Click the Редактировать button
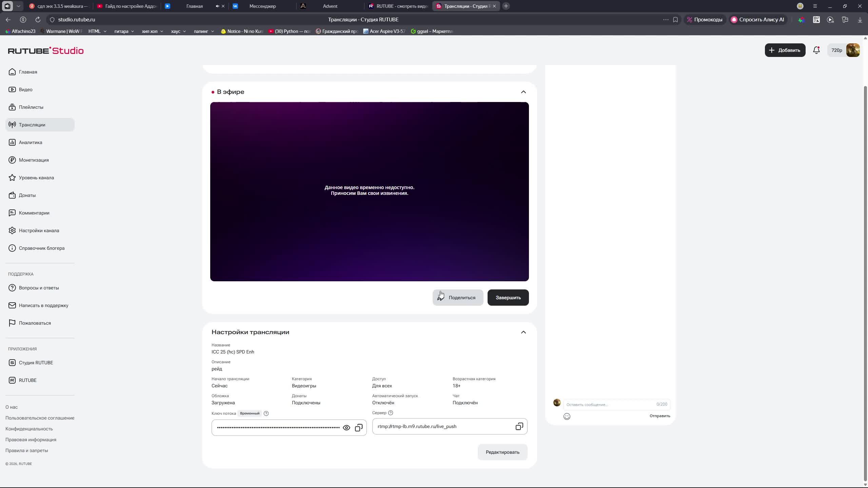 click(502, 452)
